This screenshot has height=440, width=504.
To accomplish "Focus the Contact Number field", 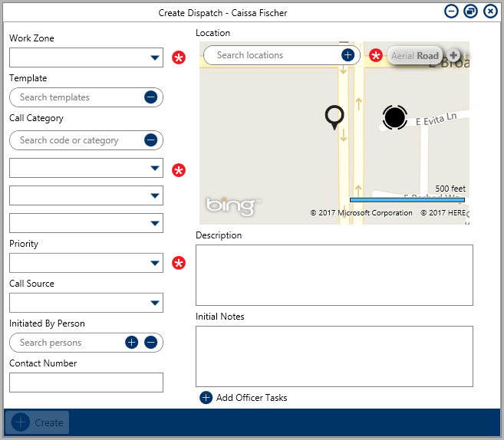I will pos(86,383).
